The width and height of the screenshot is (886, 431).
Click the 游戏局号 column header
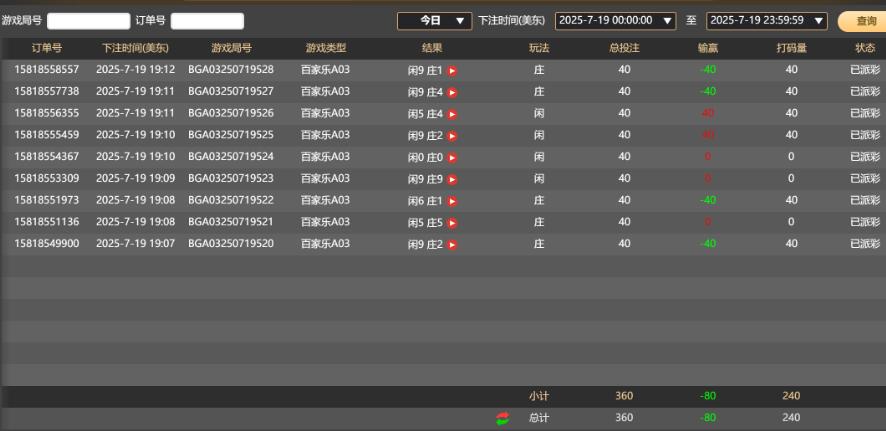231,49
